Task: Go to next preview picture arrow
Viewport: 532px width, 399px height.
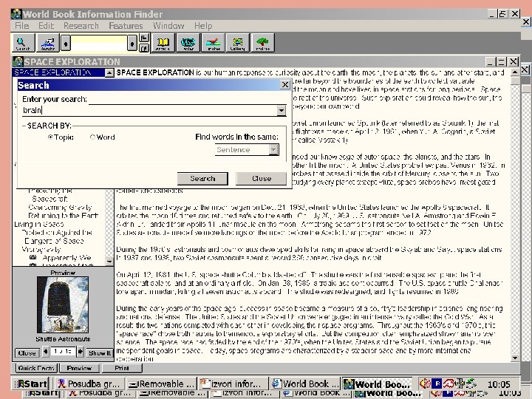Action: pyautogui.click(x=80, y=352)
